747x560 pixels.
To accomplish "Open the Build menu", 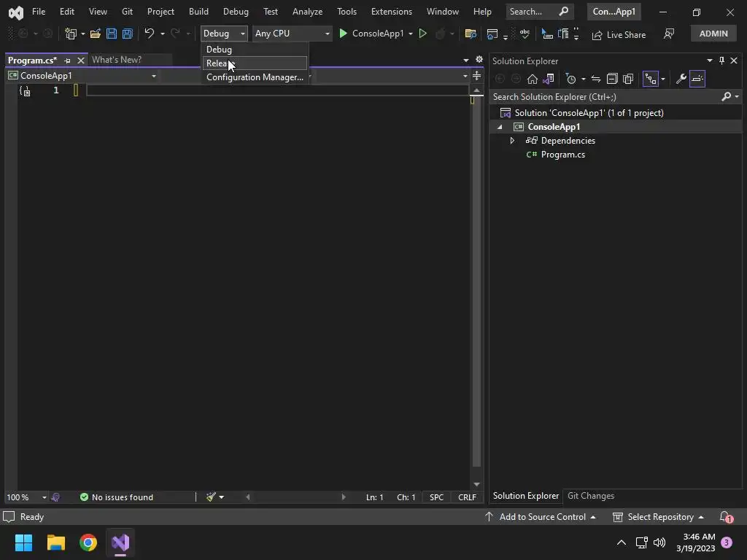I will 198,12.
